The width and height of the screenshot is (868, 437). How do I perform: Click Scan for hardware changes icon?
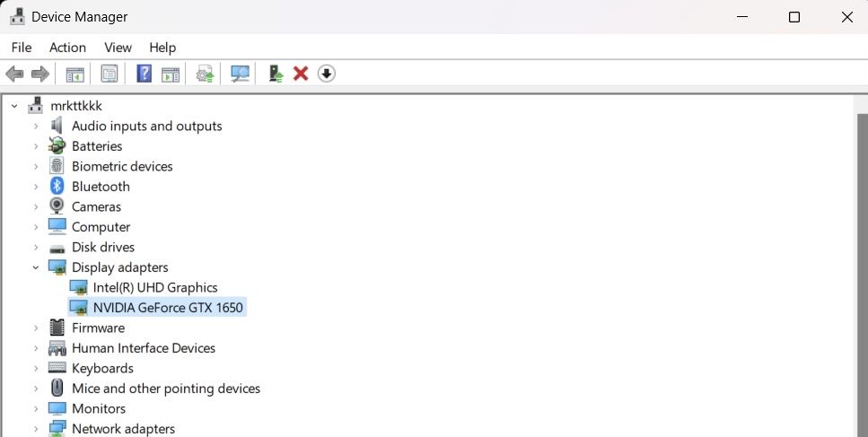coord(240,74)
